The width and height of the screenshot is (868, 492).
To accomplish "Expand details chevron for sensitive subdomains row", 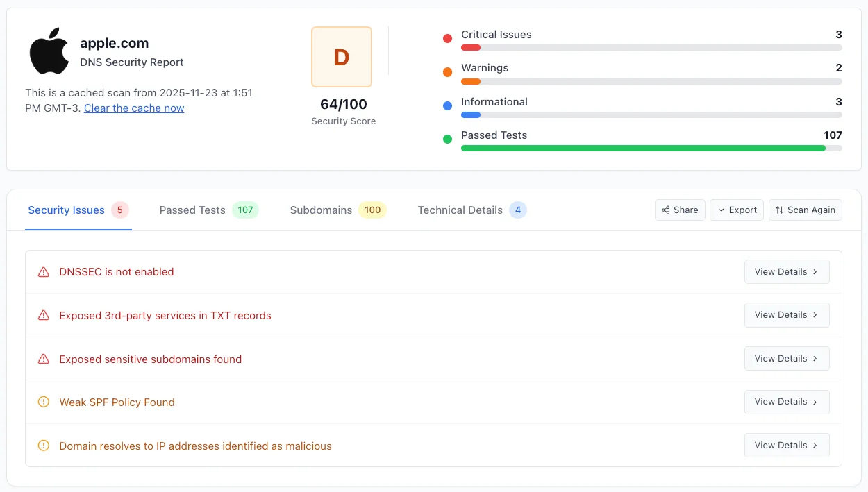I will pyautogui.click(x=815, y=359).
